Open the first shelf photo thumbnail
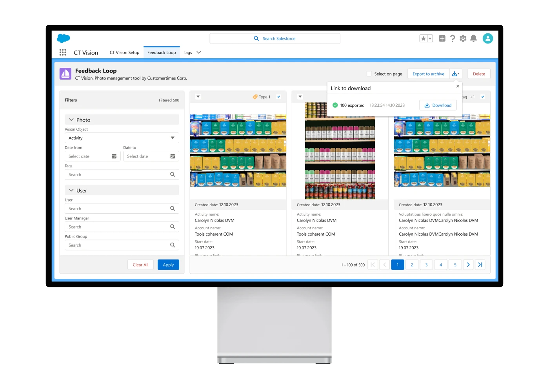 tap(238, 151)
